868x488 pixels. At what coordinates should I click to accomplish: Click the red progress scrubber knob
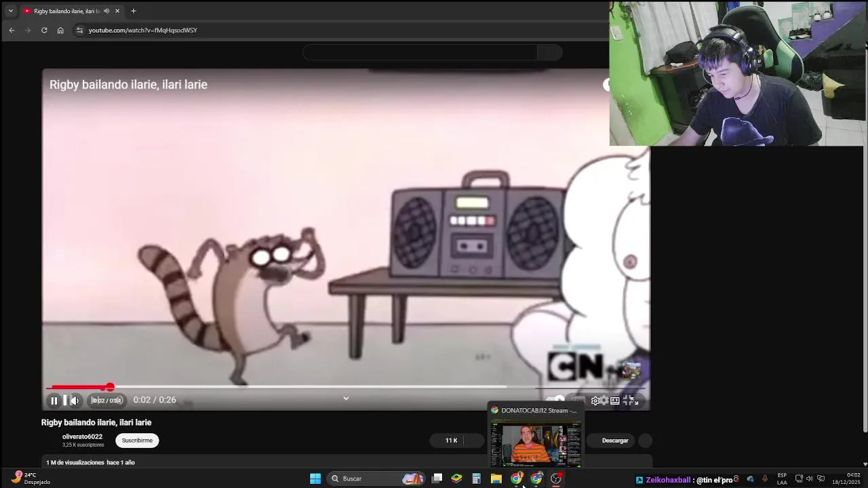(110, 387)
